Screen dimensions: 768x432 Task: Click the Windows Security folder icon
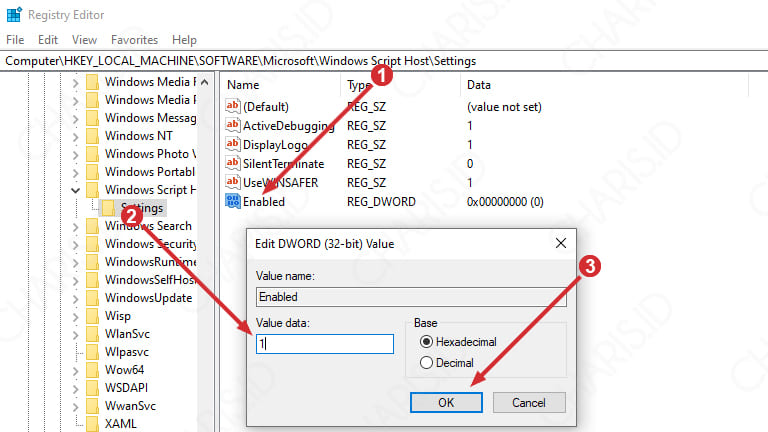point(92,244)
